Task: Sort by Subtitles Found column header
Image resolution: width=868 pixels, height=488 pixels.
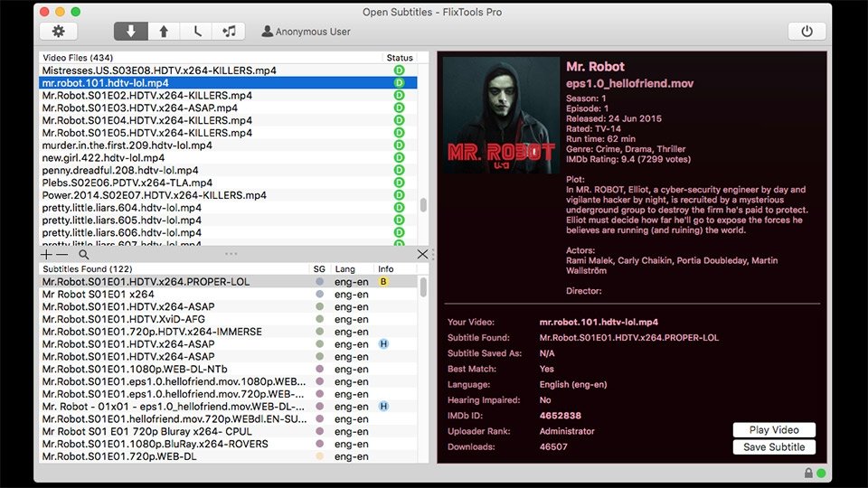Action: pyautogui.click(x=174, y=269)
